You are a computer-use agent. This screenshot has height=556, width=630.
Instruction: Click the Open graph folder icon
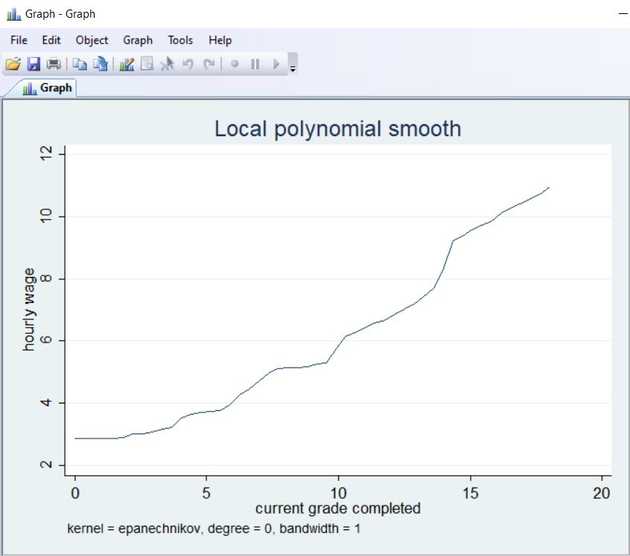(13, 64)
